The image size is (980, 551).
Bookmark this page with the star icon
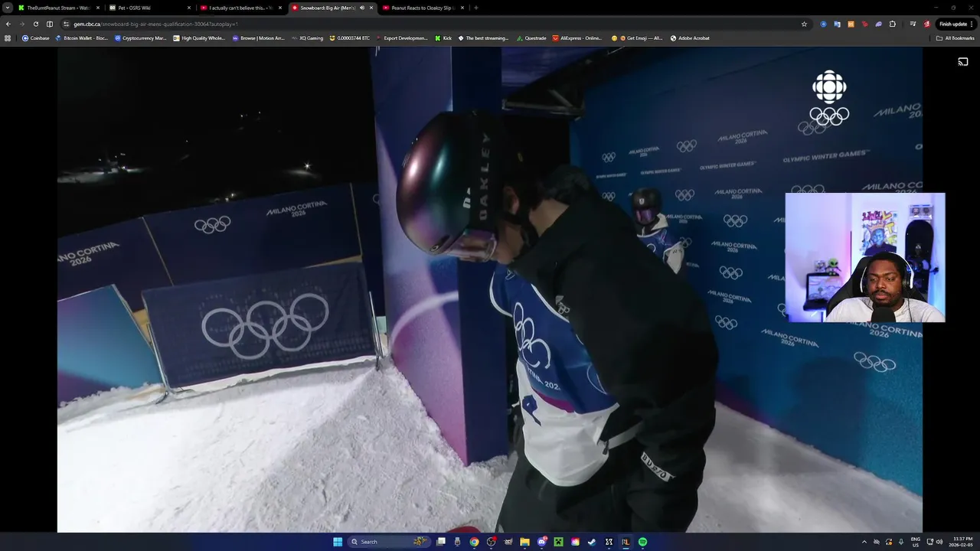(x=804, y=24)
